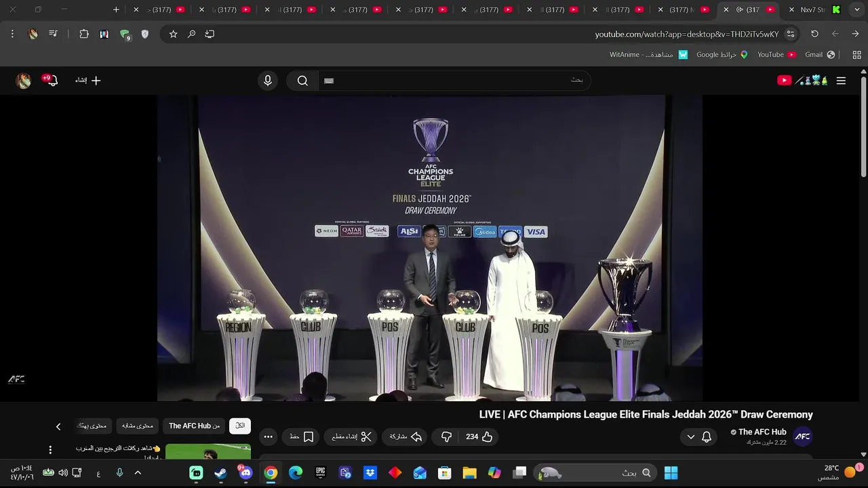The width and height of the screenshot is (868, 488).
Task: Close the active YouTube tab
Action: click(726, 9)
